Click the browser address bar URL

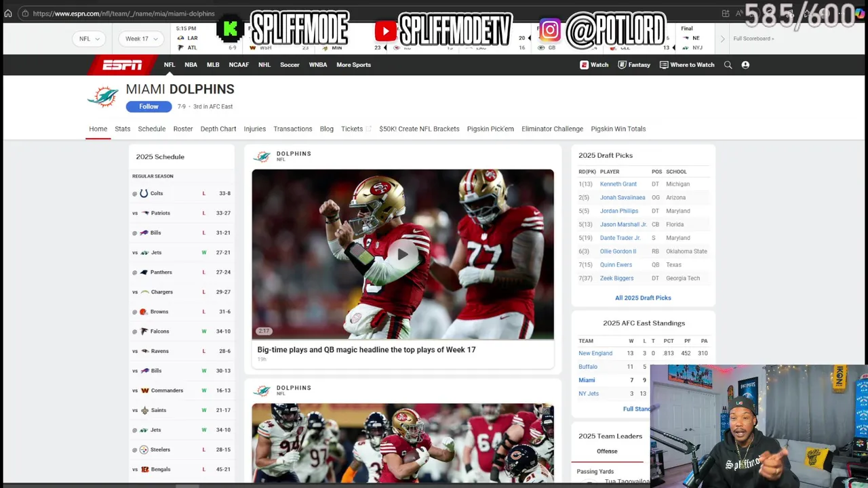[x=123, y=14]
